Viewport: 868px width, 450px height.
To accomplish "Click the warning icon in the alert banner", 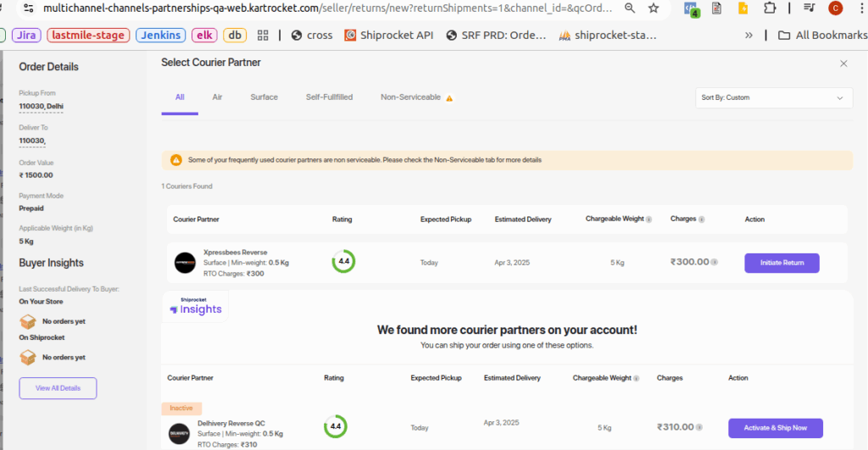I will (x=176, y=160).
